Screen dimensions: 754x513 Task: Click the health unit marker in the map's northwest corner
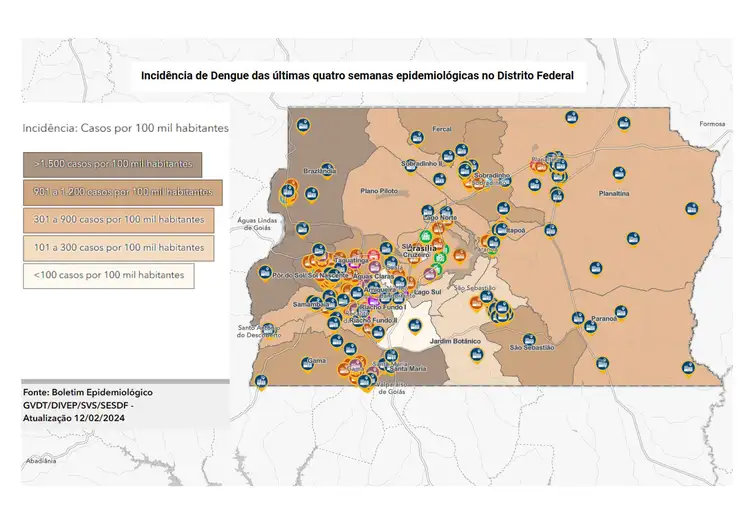click(x=303, y=125)
